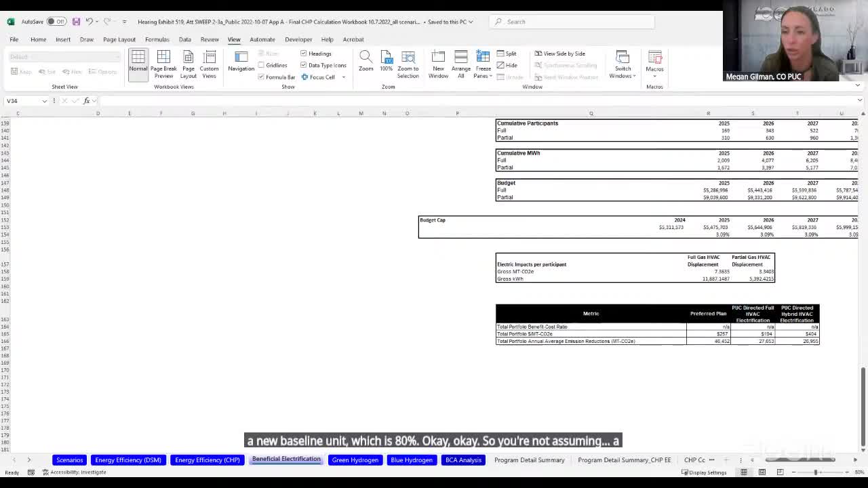Image resolution: width=868 pixels, height=488 pixels.
Task: Switch to Page Layout in status bar
Action: [x=762, y=472]
